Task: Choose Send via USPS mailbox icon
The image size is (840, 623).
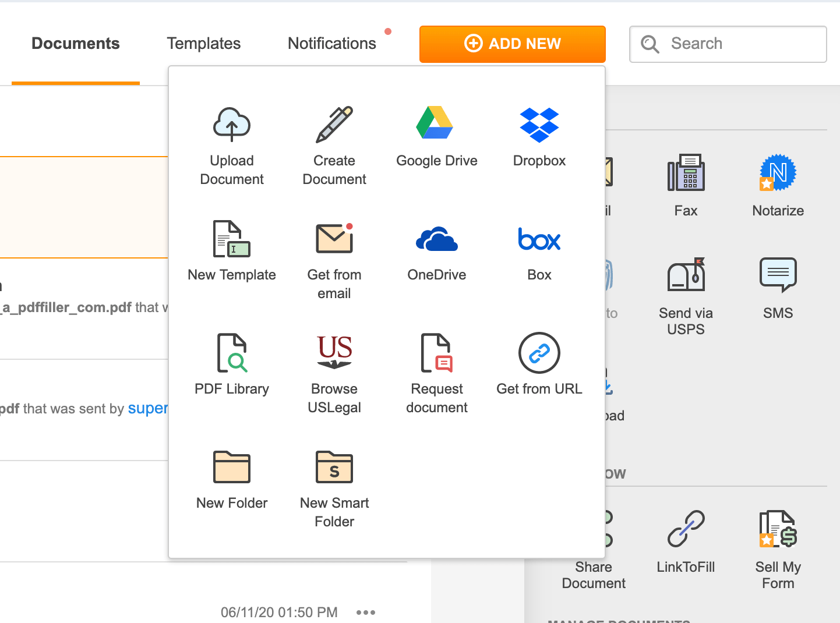Action: pos(686,275)
